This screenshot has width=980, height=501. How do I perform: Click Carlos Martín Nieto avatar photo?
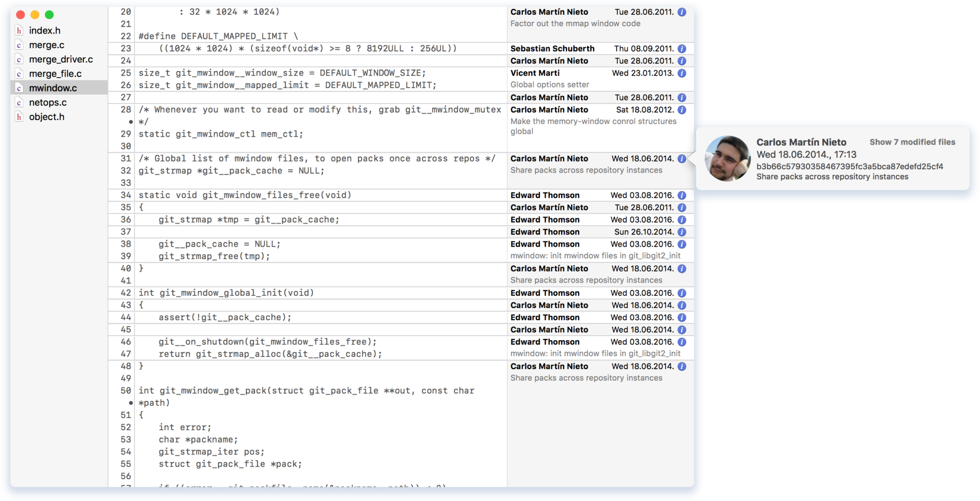click(x=727, y=159)
